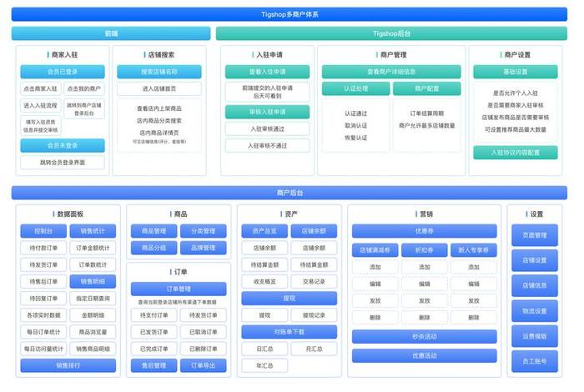Click 月汇总 box
This screenshot has height=392, width=584.
(x=314, y=349)
